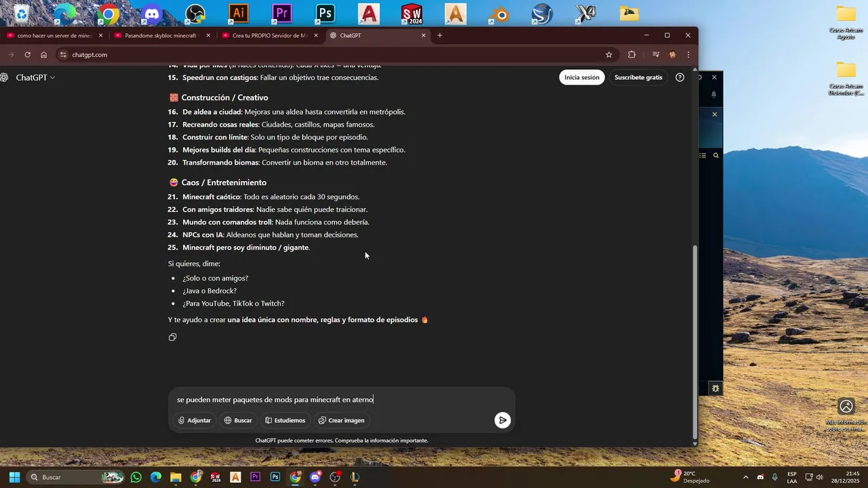Open weather widget showing 20°C Despejado
The width and height of the screenshot is (868, 488).
click(x=690, y=477)
